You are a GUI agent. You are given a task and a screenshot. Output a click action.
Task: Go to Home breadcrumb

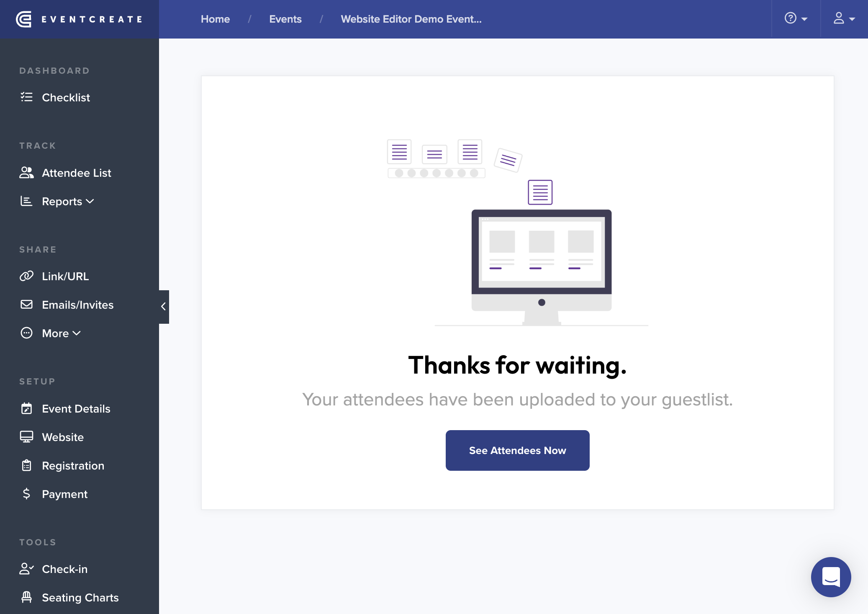pyautogui.click(x=215, y=19)
